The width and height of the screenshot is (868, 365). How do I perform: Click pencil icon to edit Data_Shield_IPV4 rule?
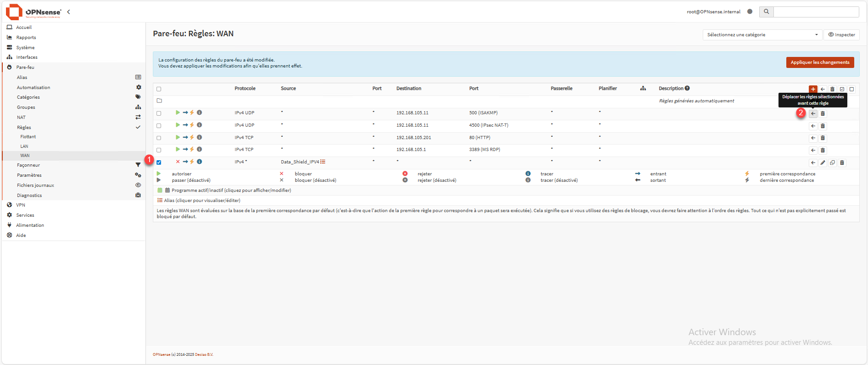(823, 163)
